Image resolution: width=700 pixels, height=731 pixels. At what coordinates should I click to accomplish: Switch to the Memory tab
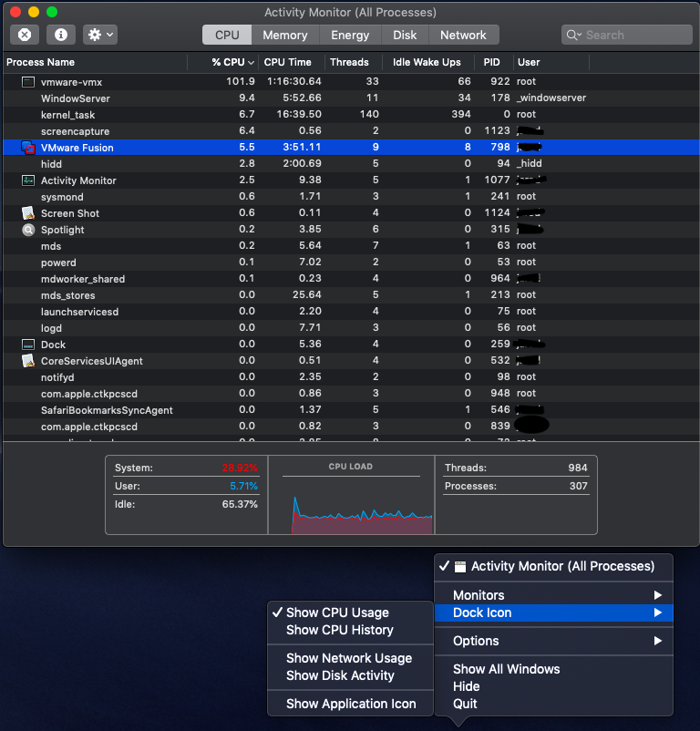click(x=285, y=35)
